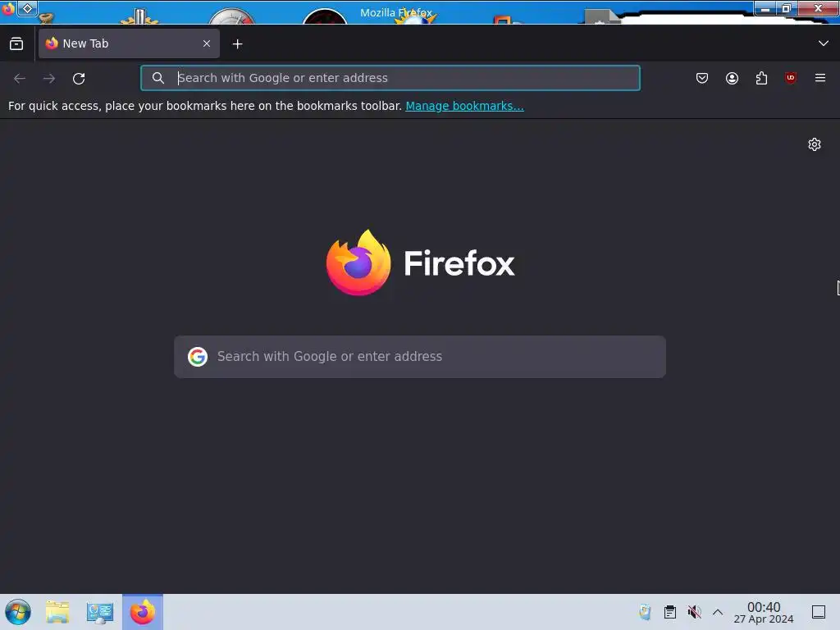840x630 pixels.
Task: Open the uBlock Origin shield icon
Action: pyautogui.click(x=791, y=78)
